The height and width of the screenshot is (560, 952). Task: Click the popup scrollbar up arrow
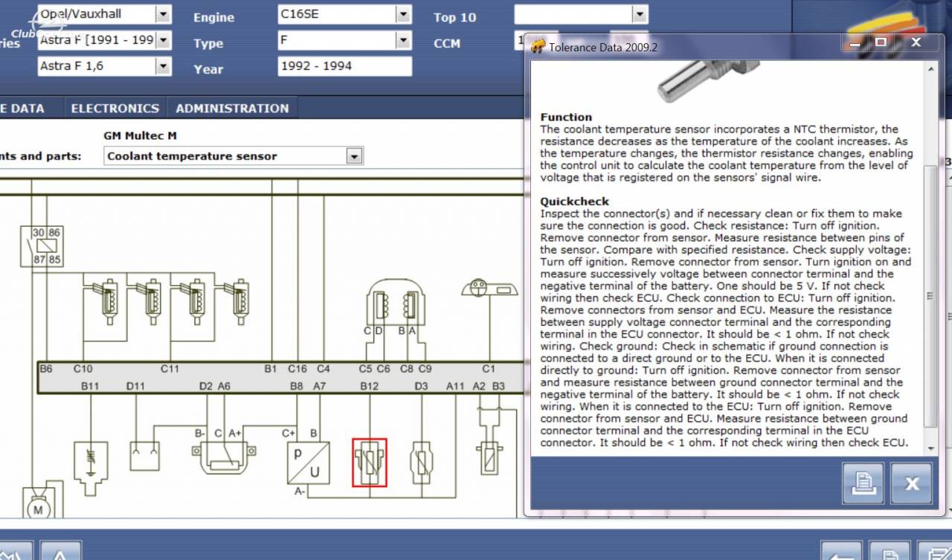(931, 68)
